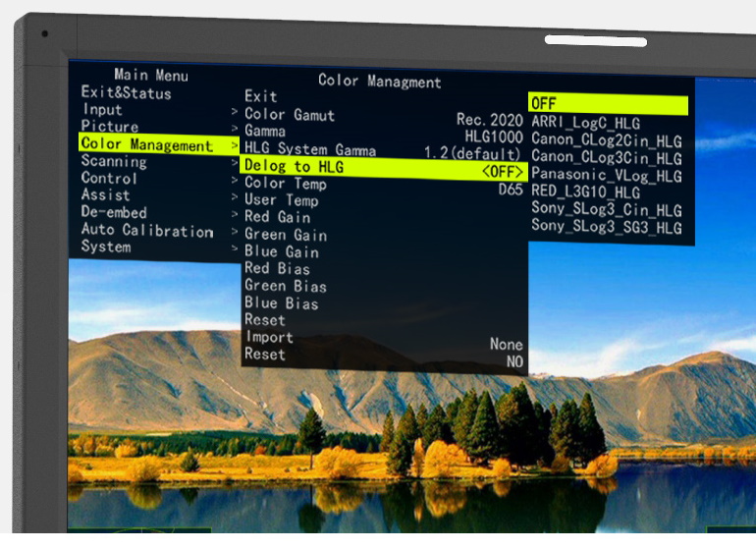Select the Green Gain setting
The width and height of the screenshot is (756, 549).
click(x=286, y=235)
